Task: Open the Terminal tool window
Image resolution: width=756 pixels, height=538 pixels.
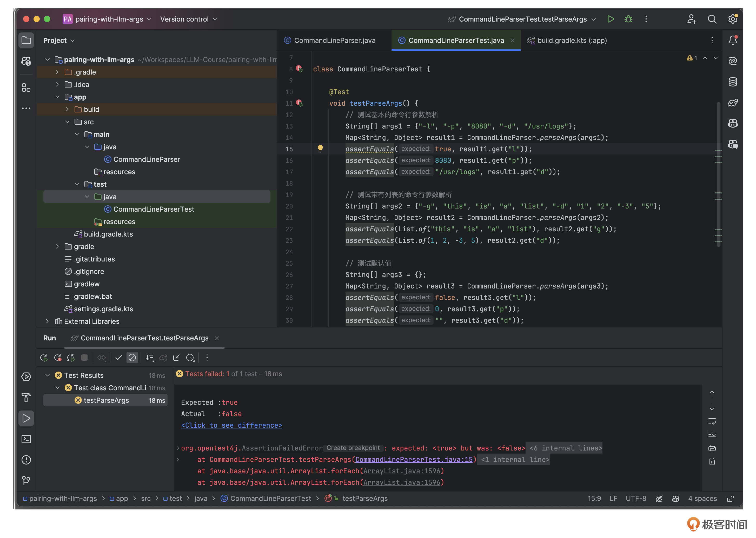Action: point(26,439)
